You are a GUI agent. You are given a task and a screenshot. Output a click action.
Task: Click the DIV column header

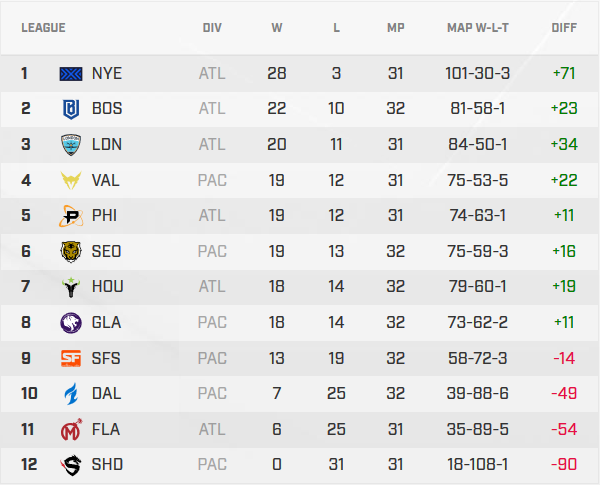(x=212, y=27)
